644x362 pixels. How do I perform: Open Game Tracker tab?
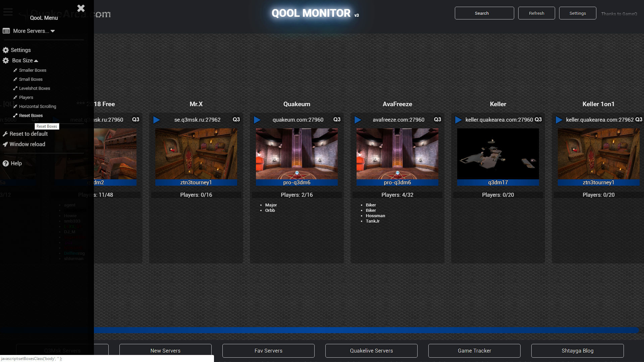474,351
